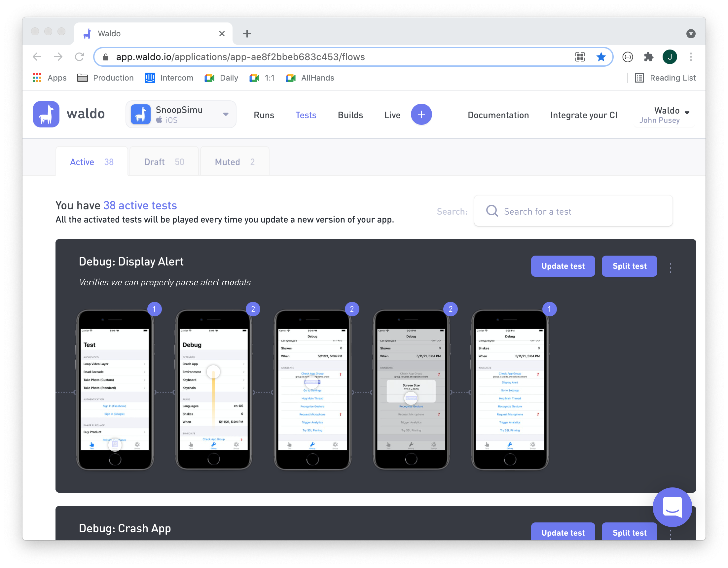Click the QR code icon in address bar
This screenshot has width=728, height=568.
pos(580,57)
